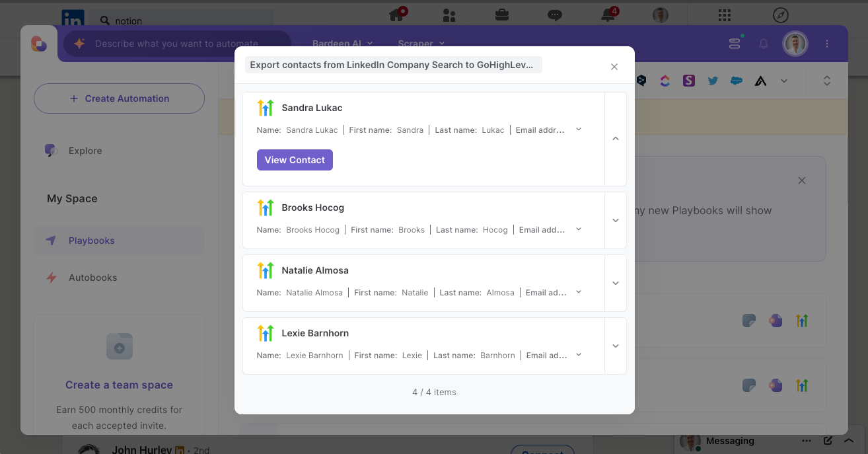Click Create a team space link
The width and height of the screenshot is (868, 454).
click(119, 385)
